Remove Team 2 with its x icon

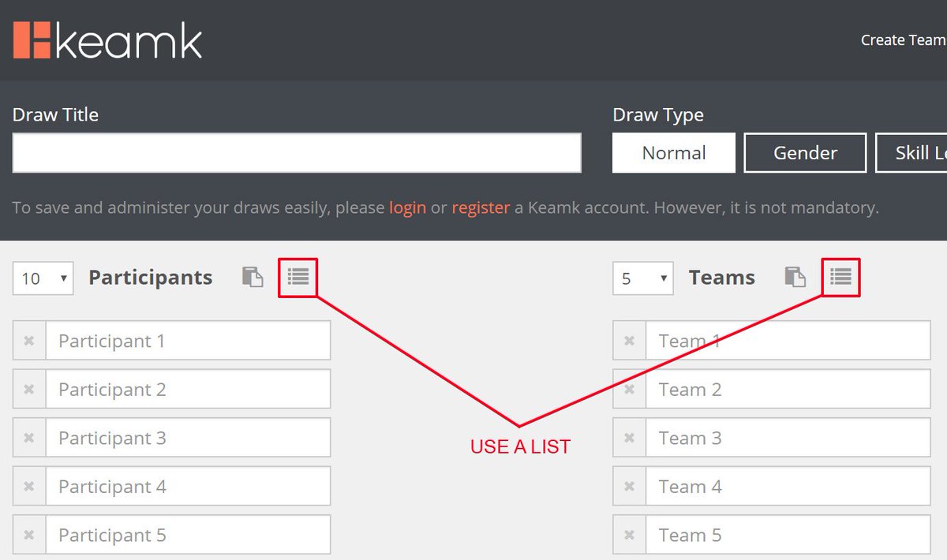click(629, 390)
